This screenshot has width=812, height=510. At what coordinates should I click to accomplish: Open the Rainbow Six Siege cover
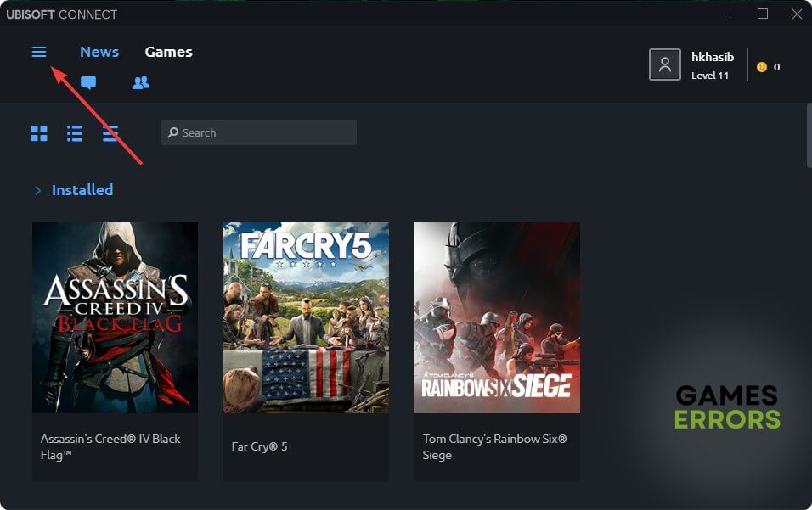tap(497, 317)
